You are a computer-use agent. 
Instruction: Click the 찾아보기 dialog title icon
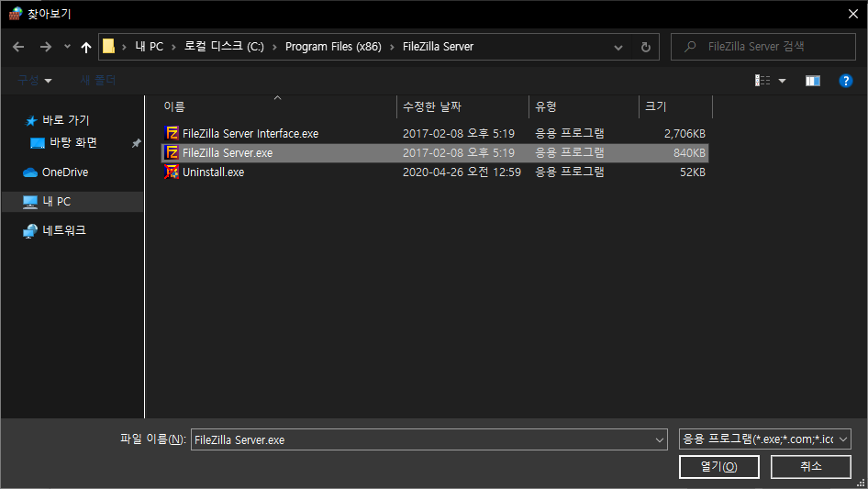tap(16, 13)
